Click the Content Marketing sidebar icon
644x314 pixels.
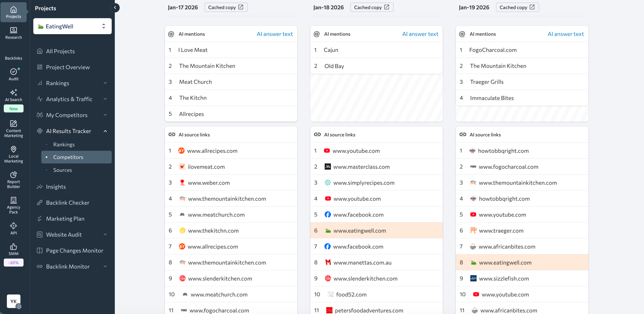pyautogui.click(x=13, y=129)
